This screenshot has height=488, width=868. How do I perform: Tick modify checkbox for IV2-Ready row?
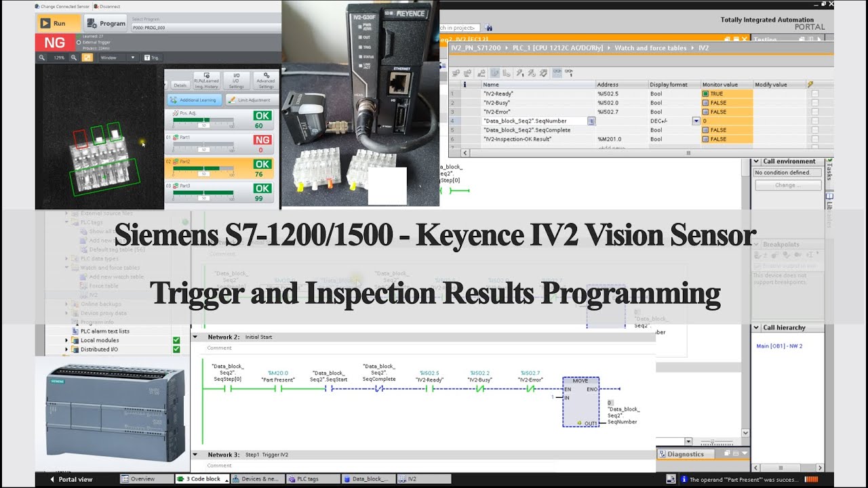pyautogui.click(x=814, y=94)
